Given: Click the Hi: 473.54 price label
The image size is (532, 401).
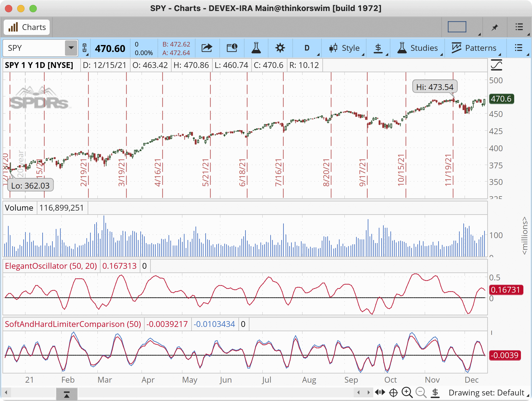Looking at the screenshot, I should coord(435,87).
